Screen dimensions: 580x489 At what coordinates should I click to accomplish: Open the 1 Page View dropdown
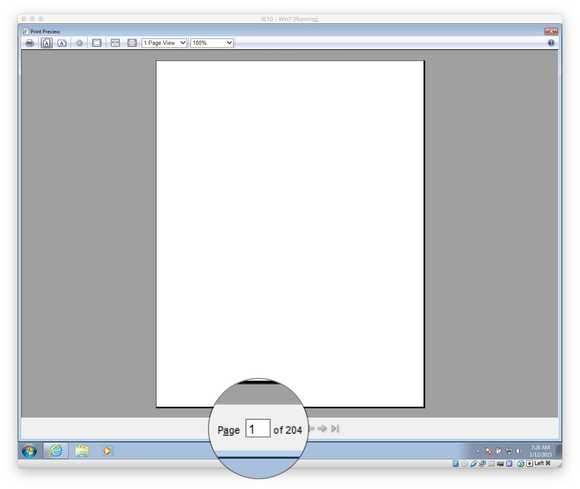point(164,43)
